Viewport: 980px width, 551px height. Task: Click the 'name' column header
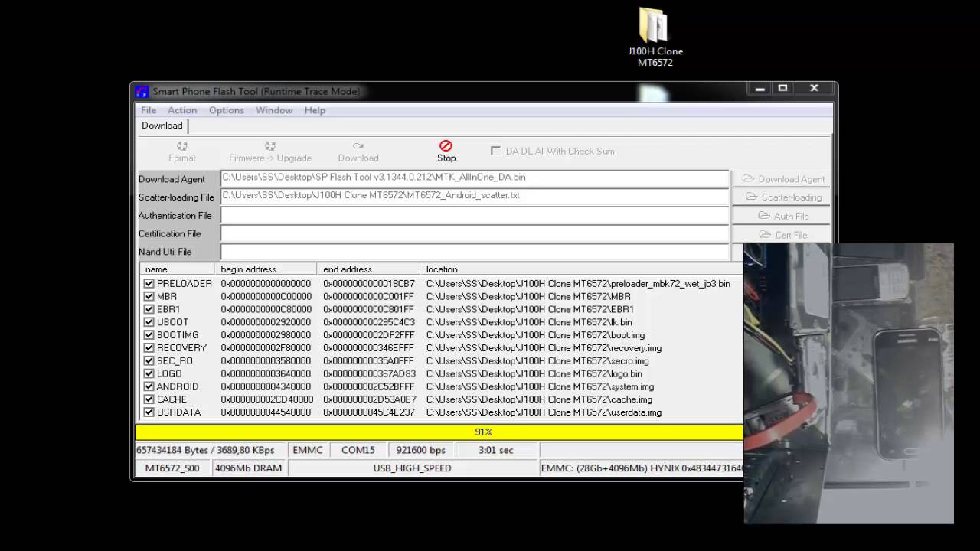pyautogui.click(x=177, y=269)
